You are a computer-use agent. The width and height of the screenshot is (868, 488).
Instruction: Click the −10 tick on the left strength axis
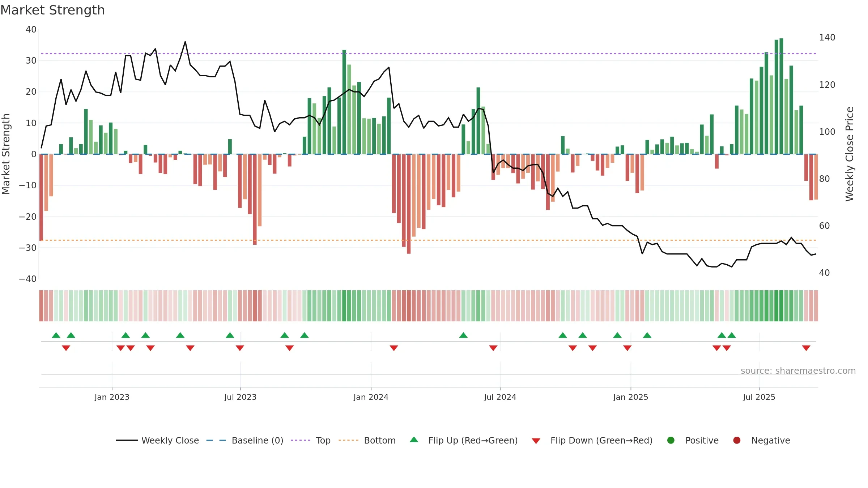pyautogui.click(x=28, y=185)
